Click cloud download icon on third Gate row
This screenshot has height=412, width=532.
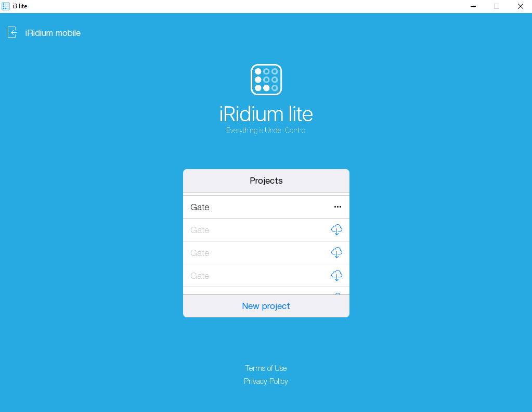tap(336, 253)
